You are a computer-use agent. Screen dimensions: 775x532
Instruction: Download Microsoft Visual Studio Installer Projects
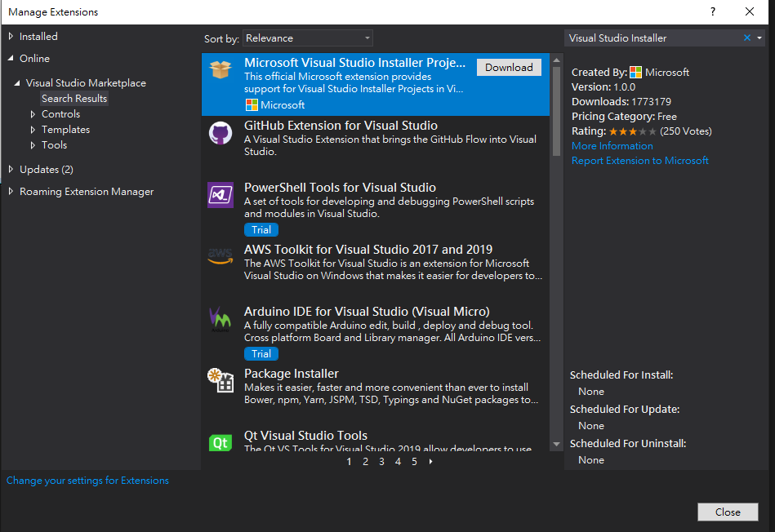coord(509,67)
